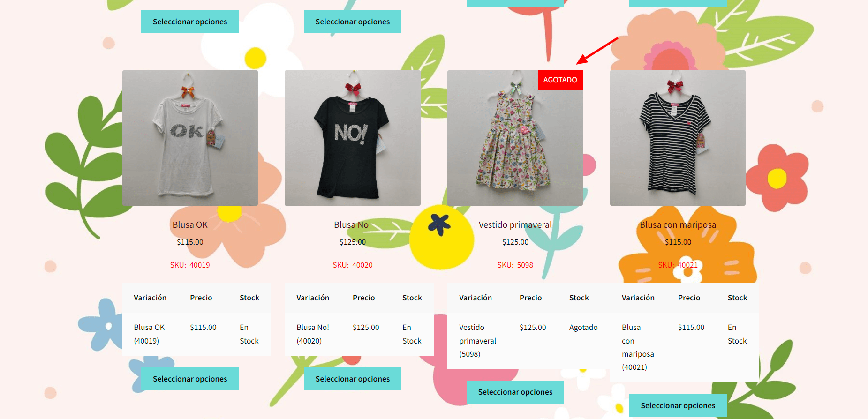The width and height of the screenshot is (868, 419).
Task: Open the Blusa No! product image
Action: coord(353,138)
